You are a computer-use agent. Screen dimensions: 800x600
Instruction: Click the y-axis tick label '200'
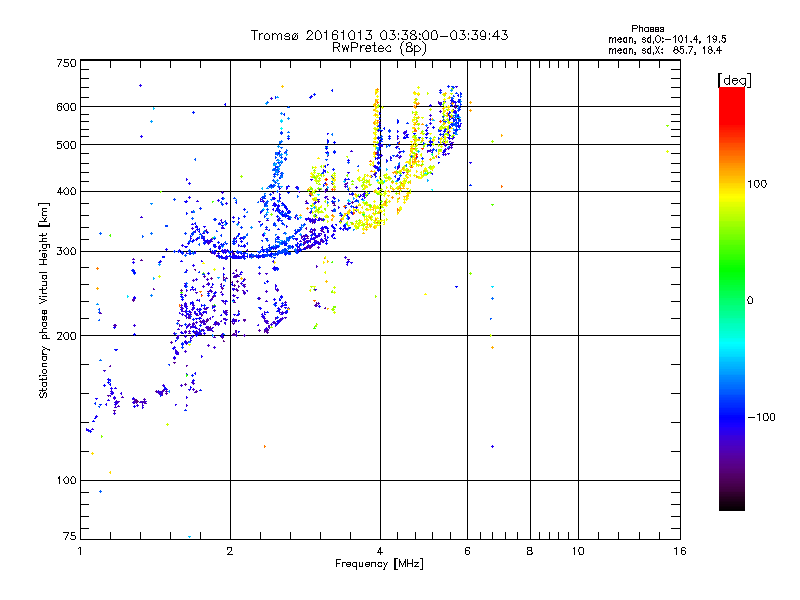click(66, 336)
